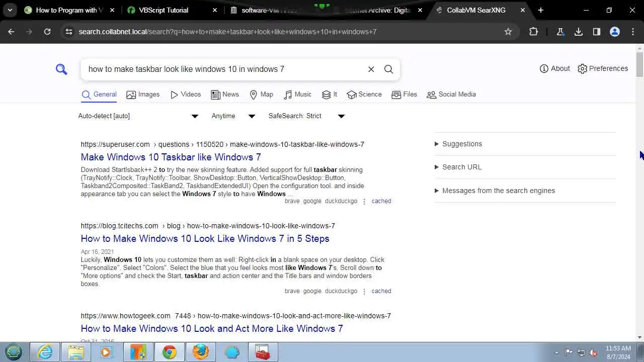Image resolution: width=644 pixels, height=362 pixels.
Task: Clear the search query with X
Action: [x=371, y=69]
